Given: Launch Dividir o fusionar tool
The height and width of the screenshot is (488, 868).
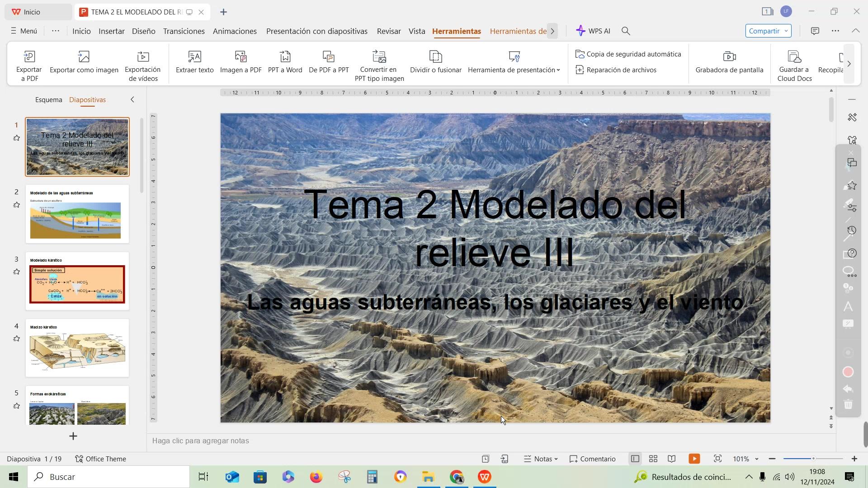Looking at the screenshot, I should [x=435, y=62].
